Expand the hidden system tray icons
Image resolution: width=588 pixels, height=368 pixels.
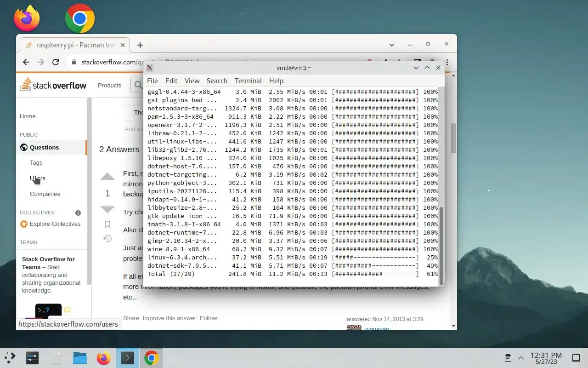pyautogui.click(x=521, y=358)
